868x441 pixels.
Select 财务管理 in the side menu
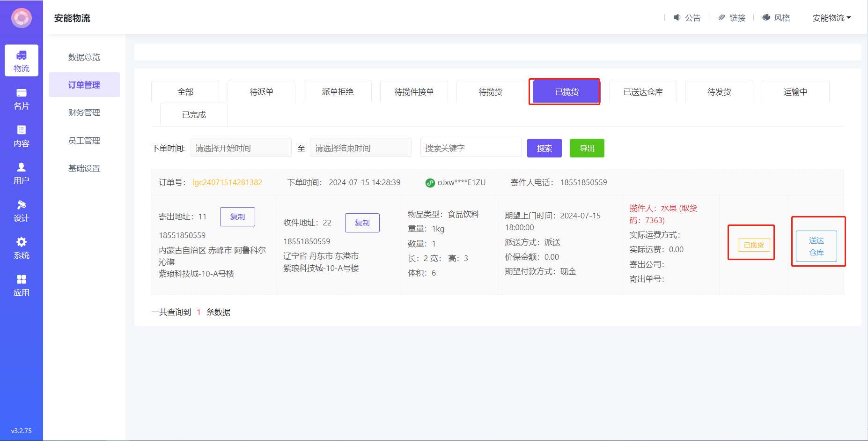tap(84, 112)
